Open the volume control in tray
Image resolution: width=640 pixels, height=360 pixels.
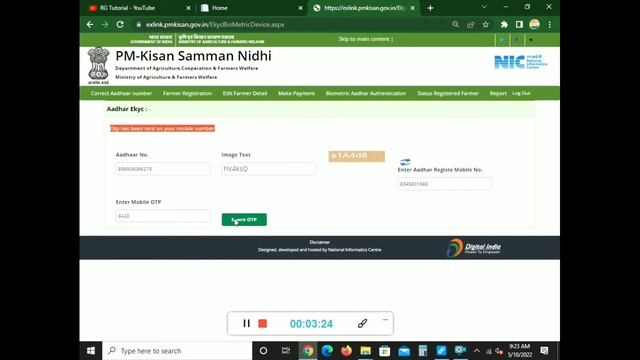point(499,351)
